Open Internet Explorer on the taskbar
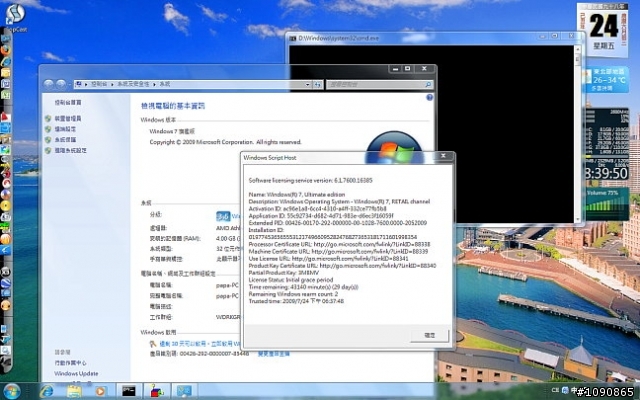Screen dimensions: 640x400 [x=46, y=391]
